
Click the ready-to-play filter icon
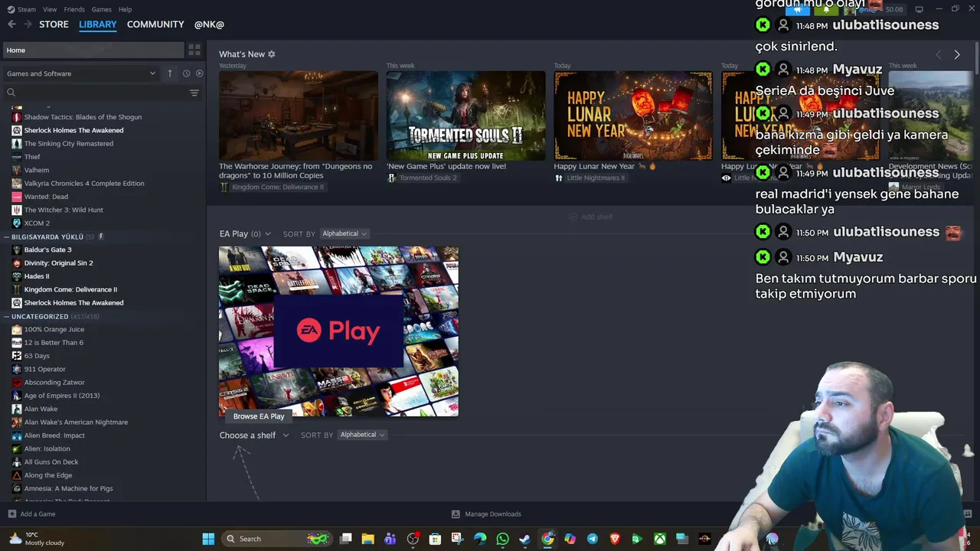pyautogui.click(x=199, y=73)
